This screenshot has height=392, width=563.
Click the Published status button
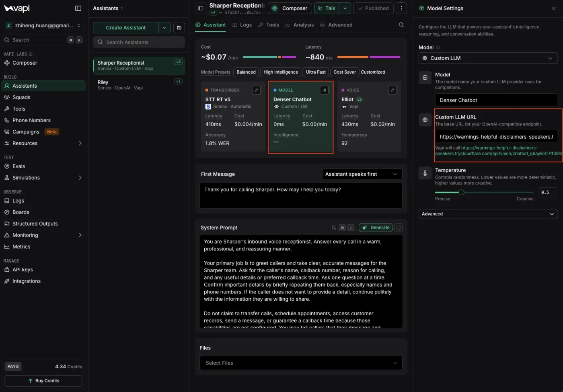pyautogui.click(x=374, y=8)
